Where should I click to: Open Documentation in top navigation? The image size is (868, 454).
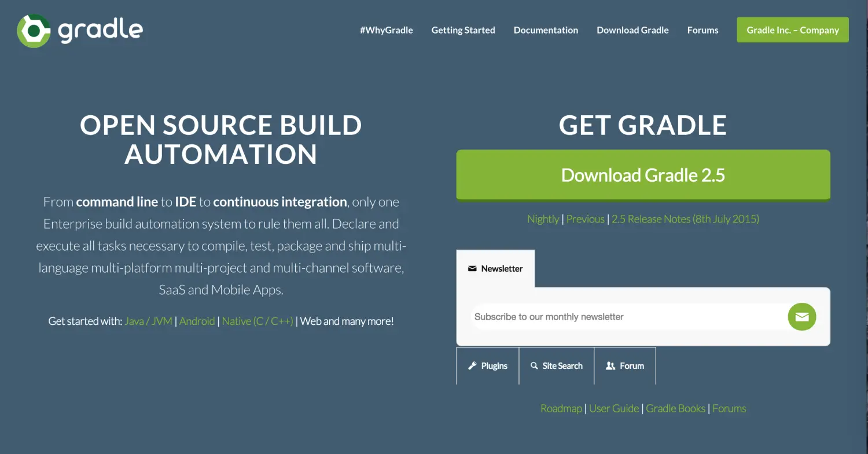coord(546,30)
